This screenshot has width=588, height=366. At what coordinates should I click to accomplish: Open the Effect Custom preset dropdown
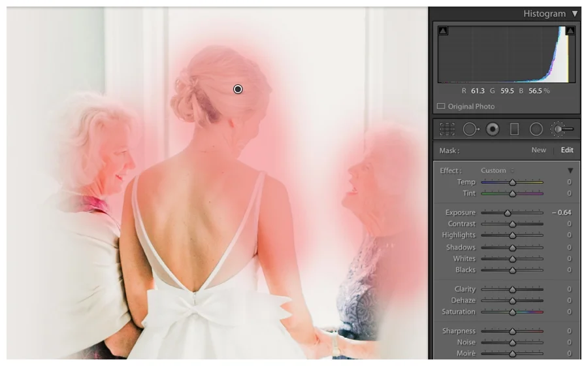(497, 171)
